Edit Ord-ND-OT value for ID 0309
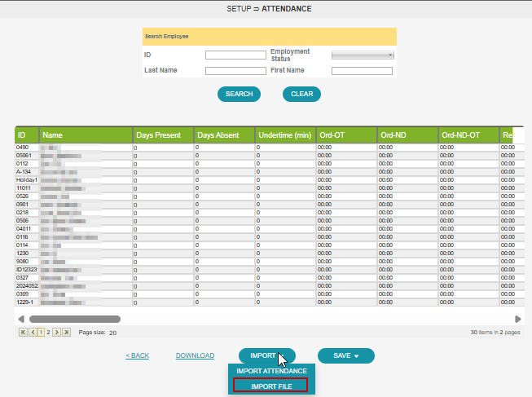Image resolution: width=532 pixels, height=397 pixels. [468, 294]
